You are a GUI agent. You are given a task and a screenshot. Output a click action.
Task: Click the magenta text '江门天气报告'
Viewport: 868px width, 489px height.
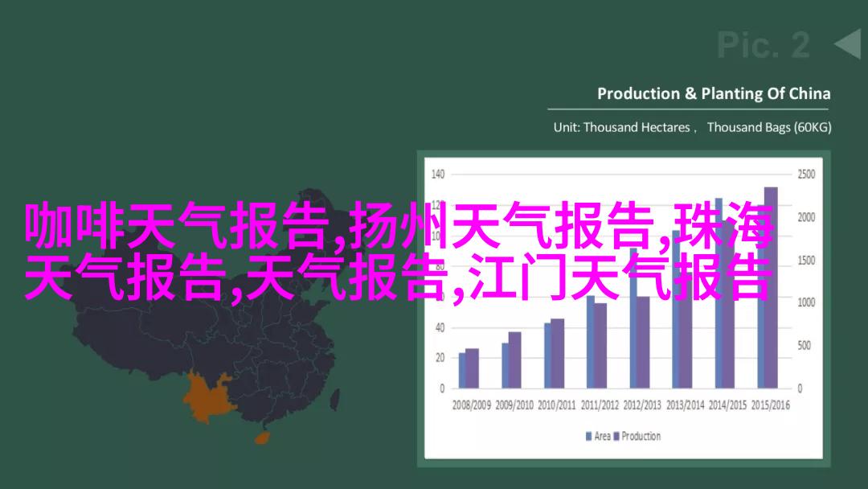click(x=620, y=277)
